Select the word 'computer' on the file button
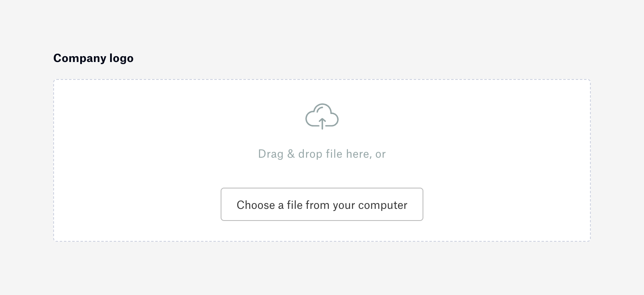The image size is (644, 295). click(x=383, y=206)
